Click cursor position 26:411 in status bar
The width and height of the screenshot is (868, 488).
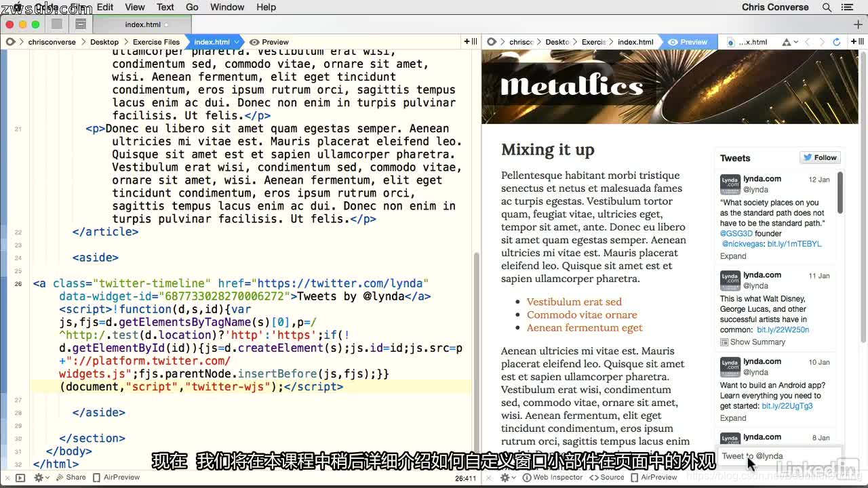(x=465, y=478)
